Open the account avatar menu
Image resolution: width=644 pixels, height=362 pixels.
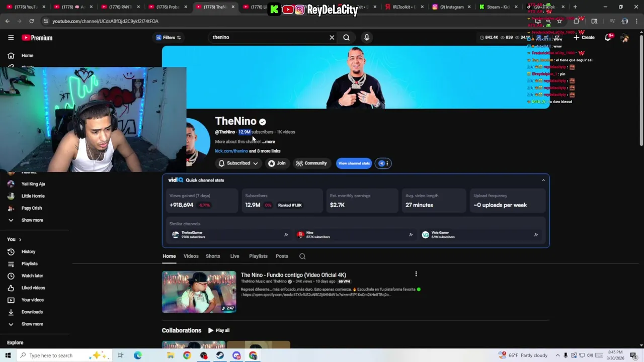pyautogui.click(x=624, y=38)
